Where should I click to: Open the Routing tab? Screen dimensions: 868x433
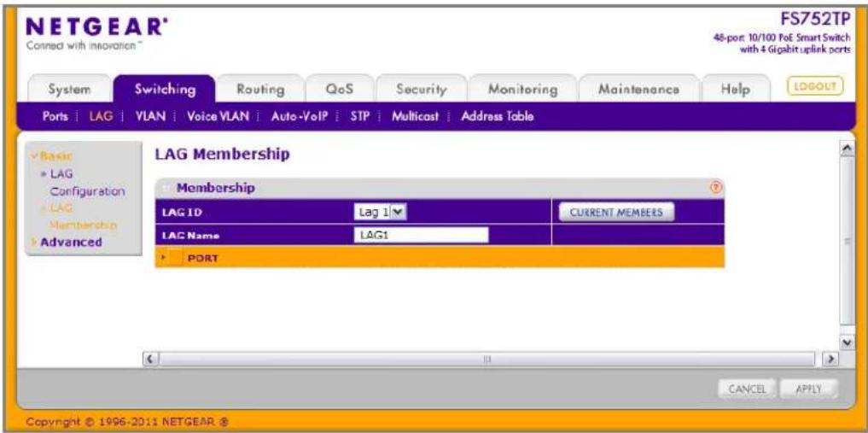click(260, 89)
